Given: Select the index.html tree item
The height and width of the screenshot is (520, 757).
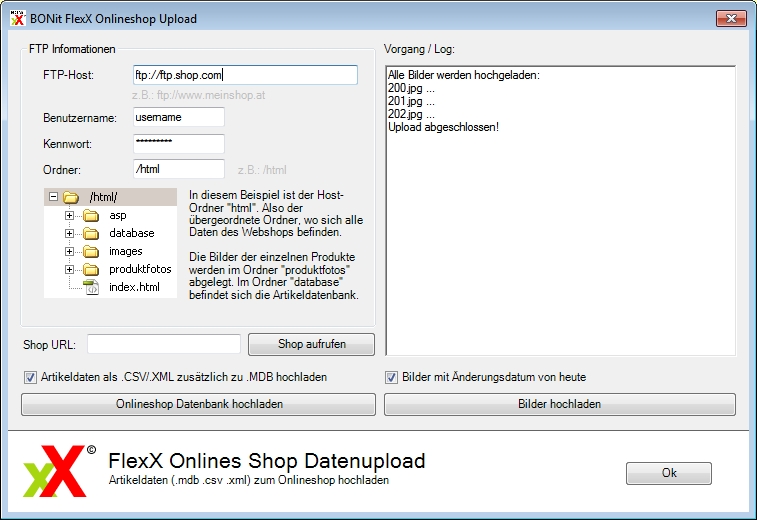Looking at the screenshot, I should click(134, 287).
